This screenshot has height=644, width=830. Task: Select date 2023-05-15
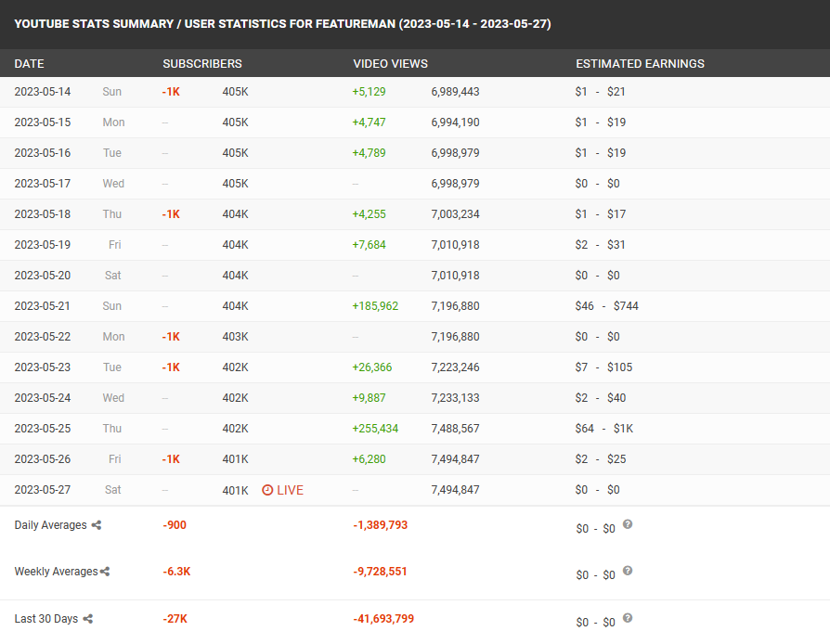tap(43, 122)
